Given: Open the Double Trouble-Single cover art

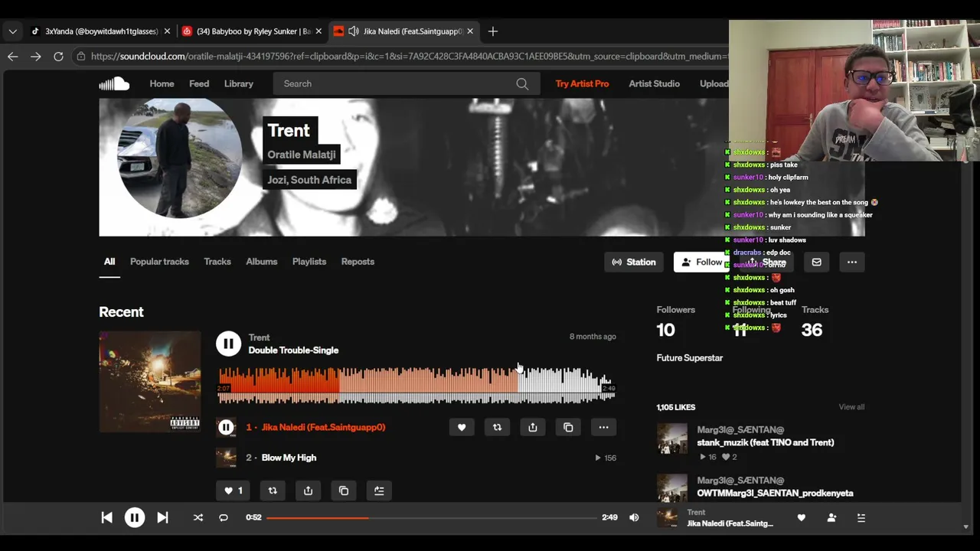Looking at the screenshot, I should (x=150, y=382).
